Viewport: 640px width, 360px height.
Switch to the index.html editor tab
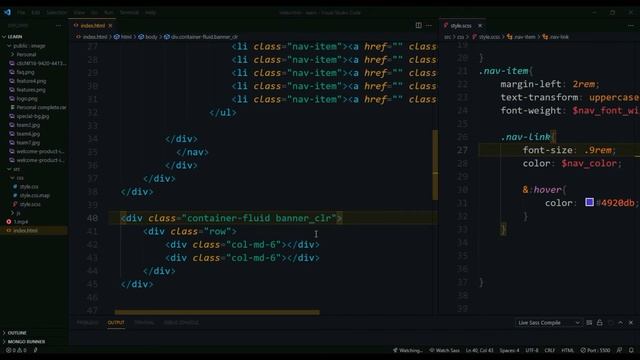coord(92,26)
